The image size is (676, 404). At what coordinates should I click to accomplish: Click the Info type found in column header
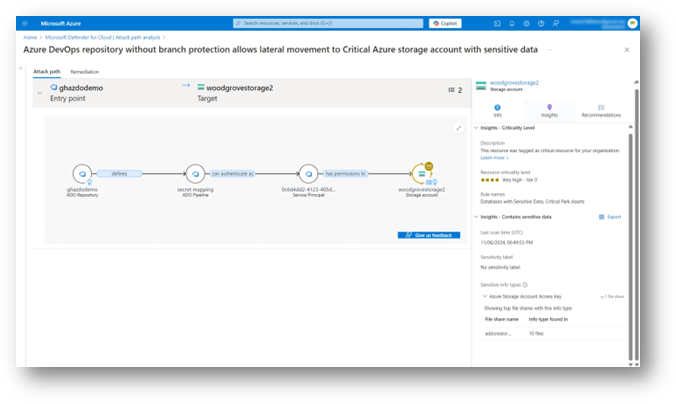[548, 319]
